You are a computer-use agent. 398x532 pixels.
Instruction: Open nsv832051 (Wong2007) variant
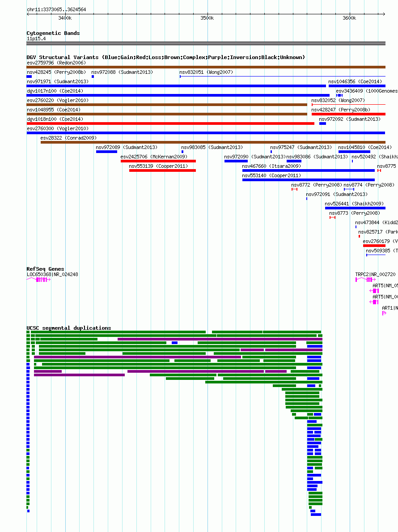tap(206, 72)
